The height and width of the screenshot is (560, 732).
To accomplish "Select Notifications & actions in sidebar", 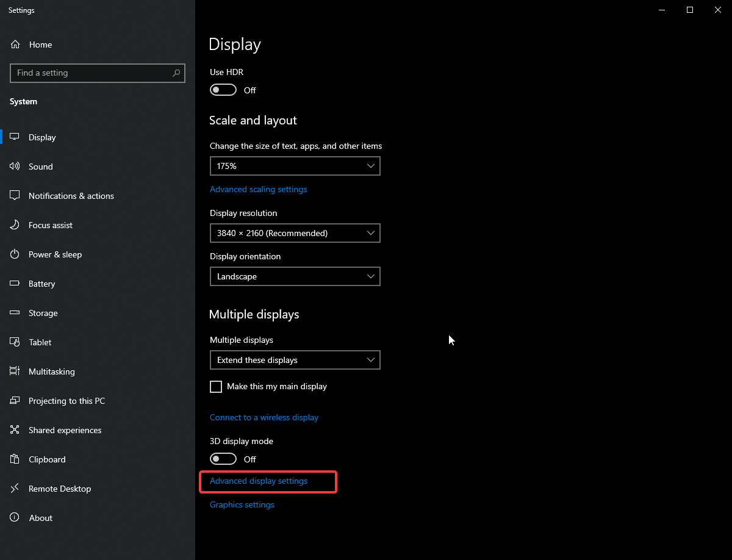I will coord(98,196).
